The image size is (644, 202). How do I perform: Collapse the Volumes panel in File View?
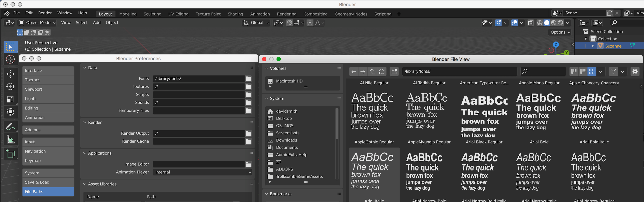[266, 68]
